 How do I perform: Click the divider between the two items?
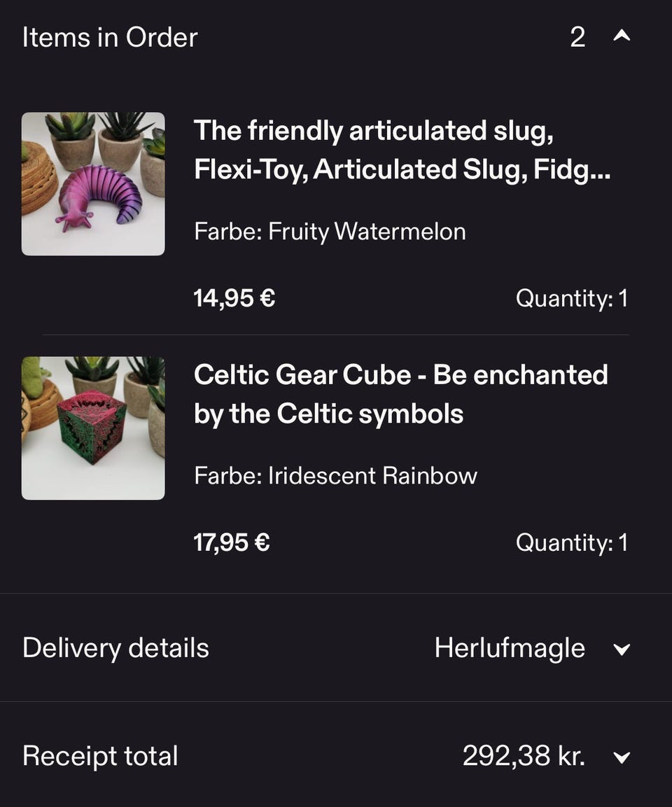point(336,335)
